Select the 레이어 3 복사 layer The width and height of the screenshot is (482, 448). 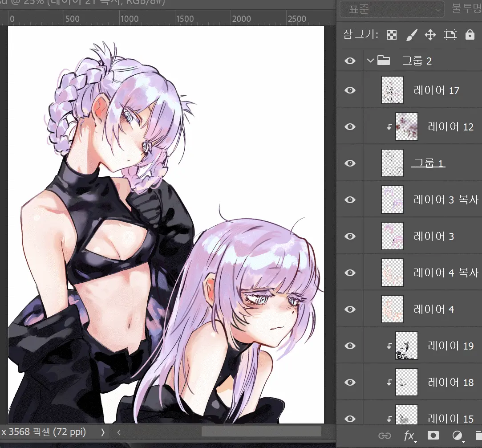[446, 200]
